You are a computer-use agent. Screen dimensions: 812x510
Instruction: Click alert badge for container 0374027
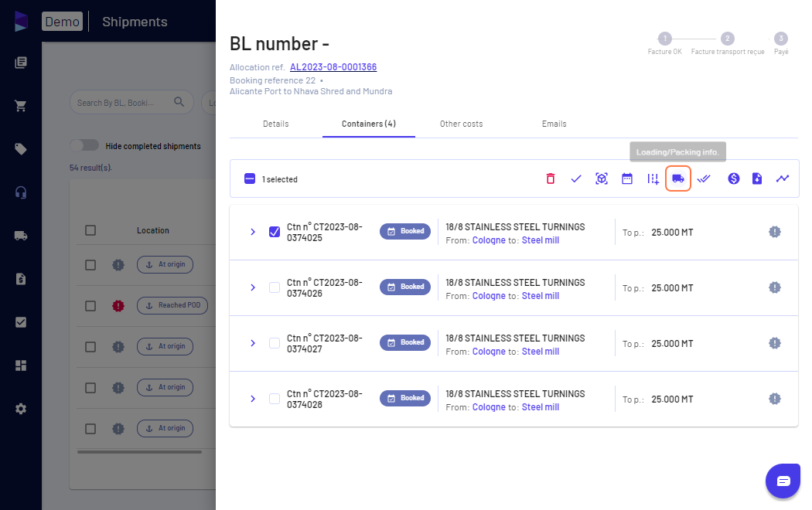(775, 343)
